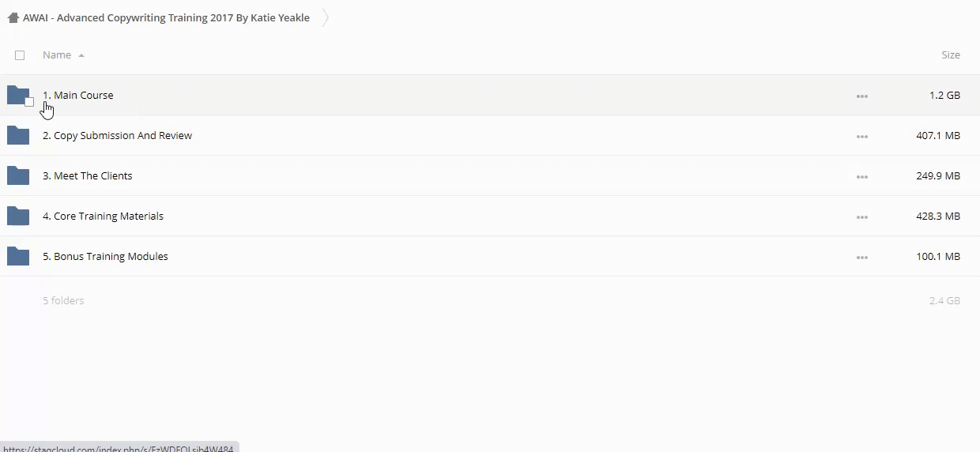The image size is (980, 452).
Task: Click the Main Course folder icon
Action: pos(17,95)
